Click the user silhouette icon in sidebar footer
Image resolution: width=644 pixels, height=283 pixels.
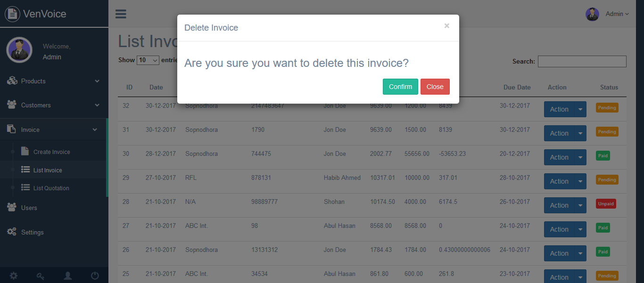(68, 276)
